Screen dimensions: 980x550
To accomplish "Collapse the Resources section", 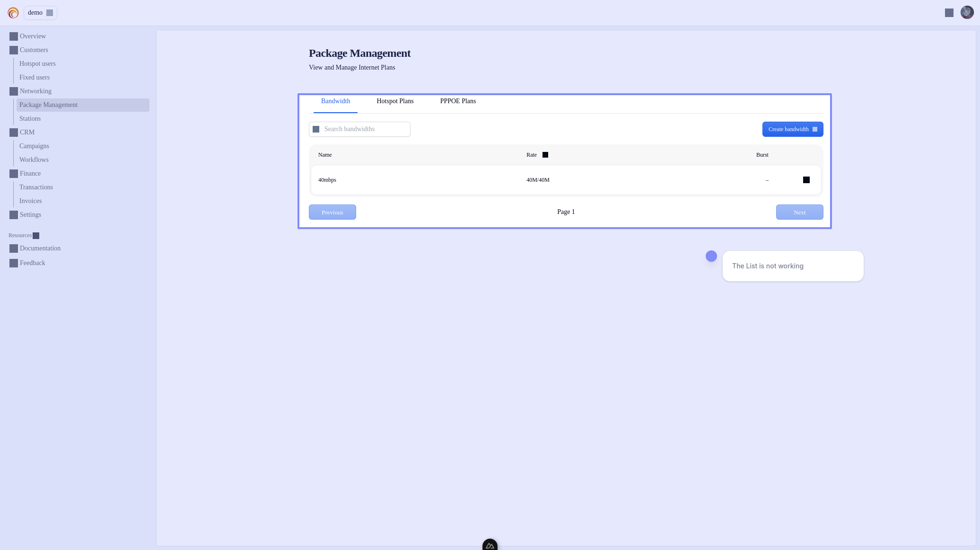I will pos(36,236).
